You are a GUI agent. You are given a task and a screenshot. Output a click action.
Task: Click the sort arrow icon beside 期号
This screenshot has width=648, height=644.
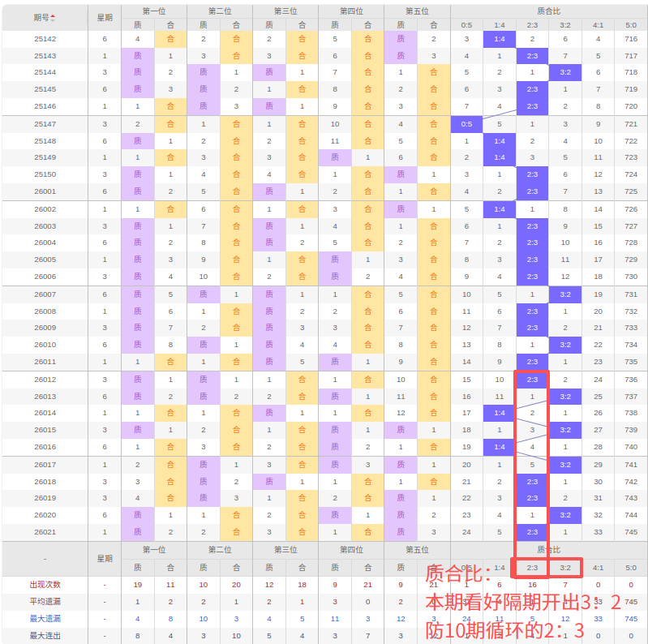point(53,18)
